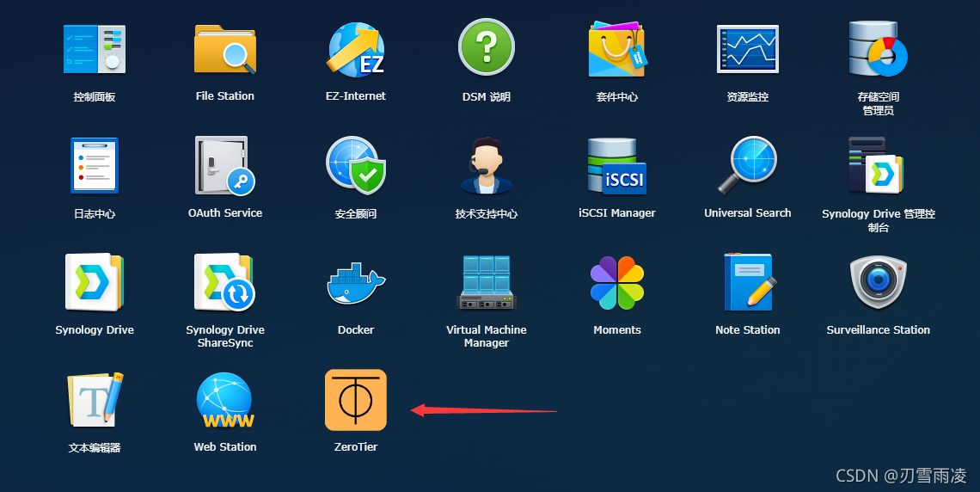The image size is (980, 492).
Task: Click the "File Station" label text
Action: click(225, 96)
